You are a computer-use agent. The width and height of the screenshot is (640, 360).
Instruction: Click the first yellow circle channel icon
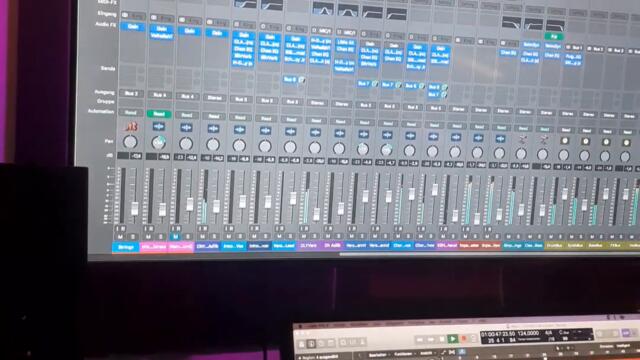coord(564,141)
